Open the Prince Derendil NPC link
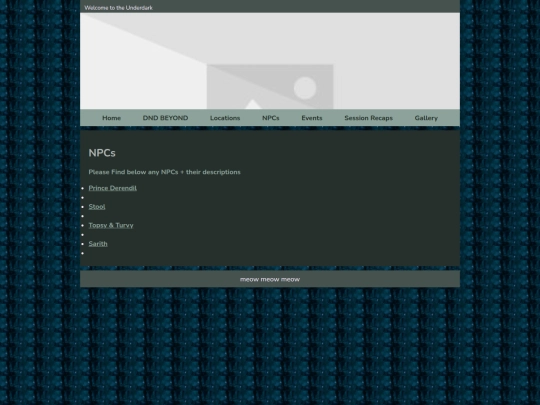Image resolution: width=540 pixels, height=405 pixels. 113,188
